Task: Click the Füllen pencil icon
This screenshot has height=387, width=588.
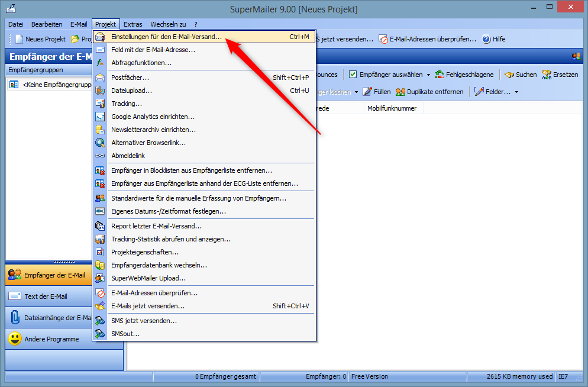Action: pos(367,92)
